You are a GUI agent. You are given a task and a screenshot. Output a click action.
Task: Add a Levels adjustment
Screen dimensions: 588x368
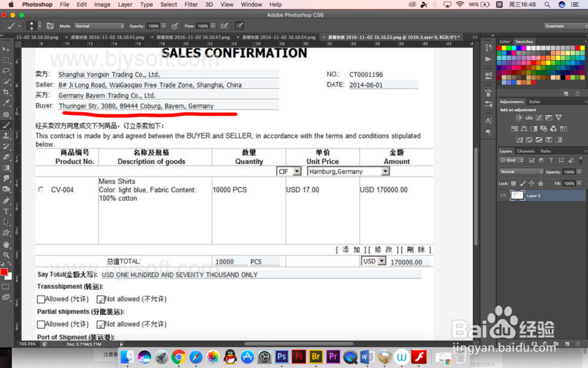coord(529,118)
